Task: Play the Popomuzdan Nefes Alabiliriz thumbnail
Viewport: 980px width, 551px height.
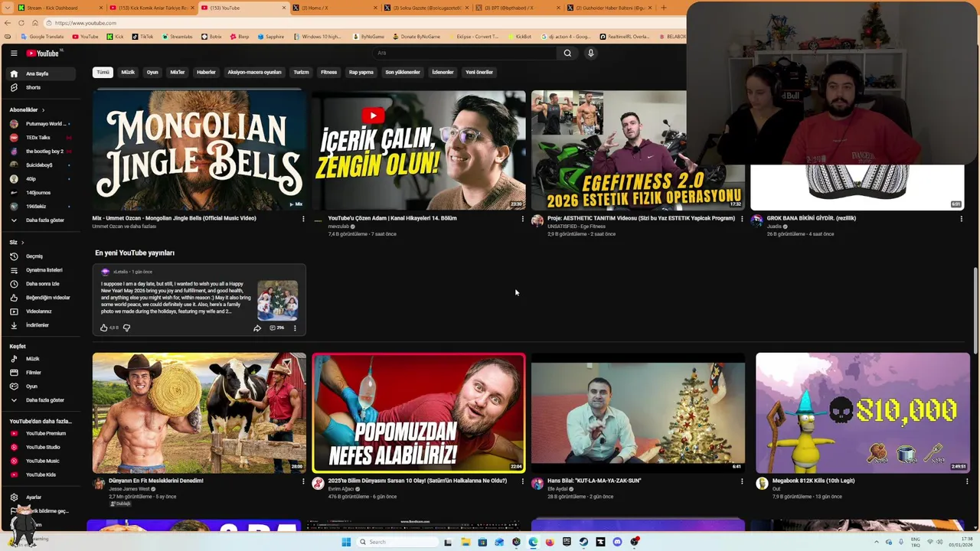Action: (419, 413)
